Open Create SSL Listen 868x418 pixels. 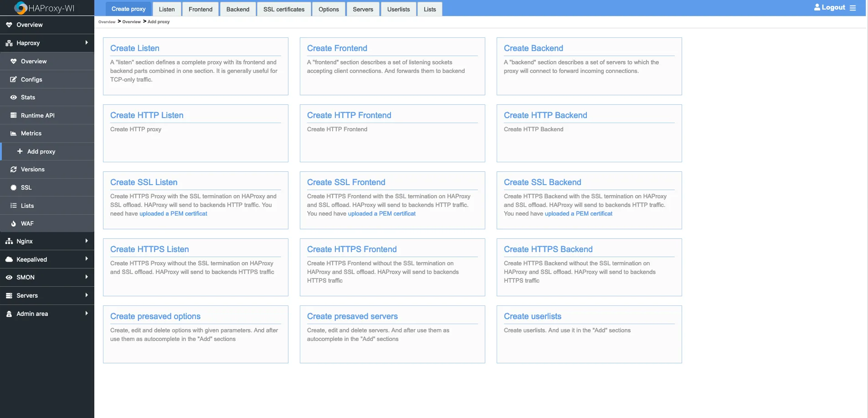144,182
